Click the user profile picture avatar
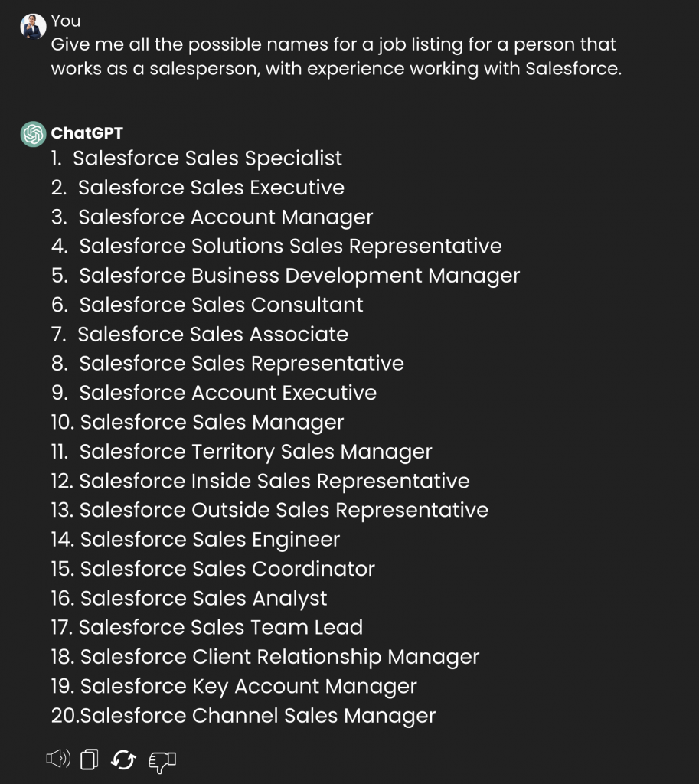699x784 pixels. pos(33,26)
